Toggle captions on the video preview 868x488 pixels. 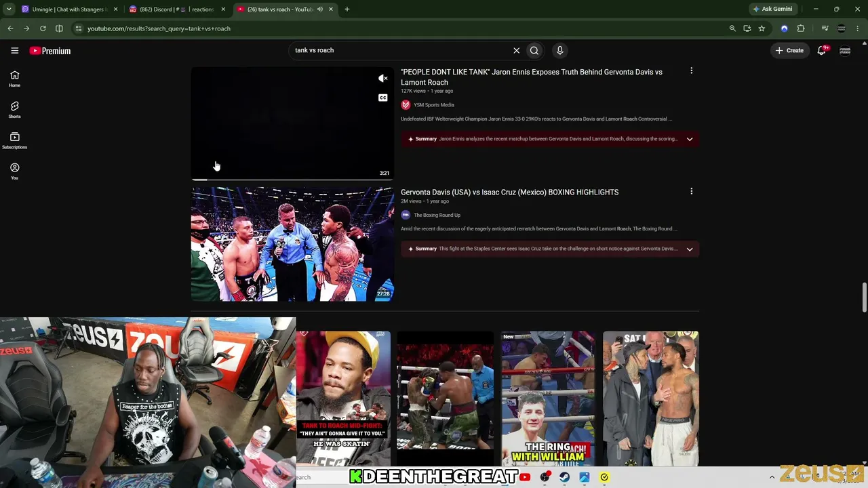(x=383, y=98)
